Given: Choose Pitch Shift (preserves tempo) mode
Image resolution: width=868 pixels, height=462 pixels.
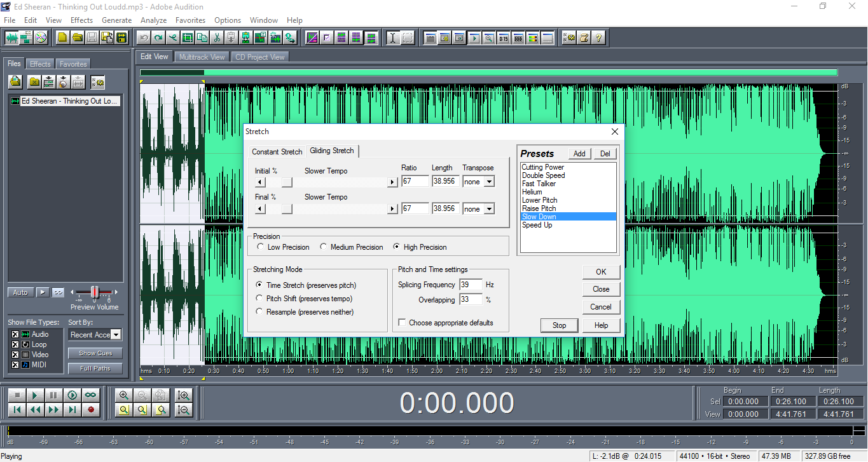Looking at the screenshot, I should 259,299.
